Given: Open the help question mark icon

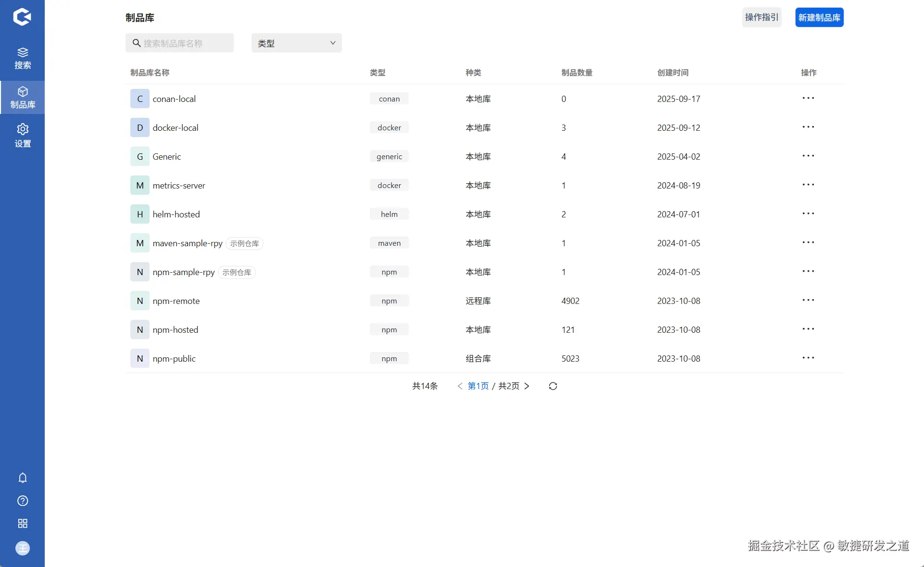Looking at the screenshot, I should pos(23,501).
